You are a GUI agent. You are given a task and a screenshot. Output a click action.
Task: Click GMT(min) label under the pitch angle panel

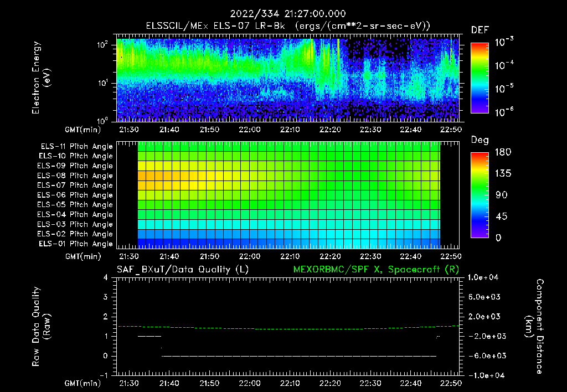(x=83, y=257)
